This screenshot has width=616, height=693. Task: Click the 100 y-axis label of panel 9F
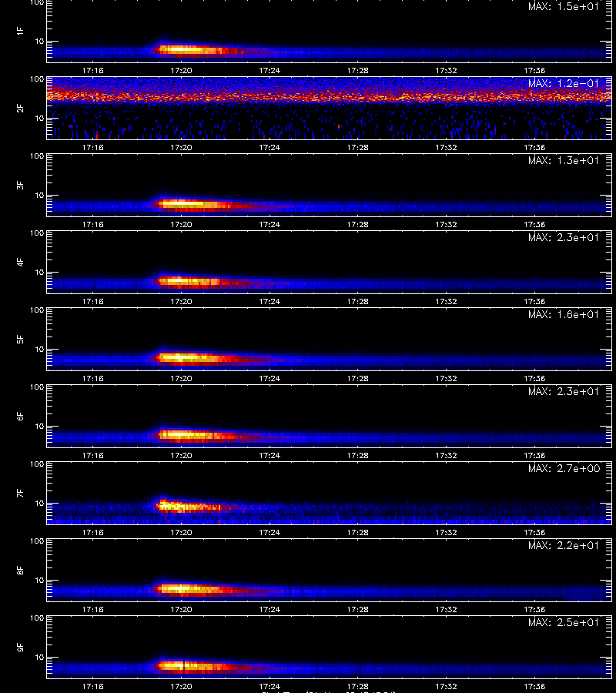(x=37, y=618)
